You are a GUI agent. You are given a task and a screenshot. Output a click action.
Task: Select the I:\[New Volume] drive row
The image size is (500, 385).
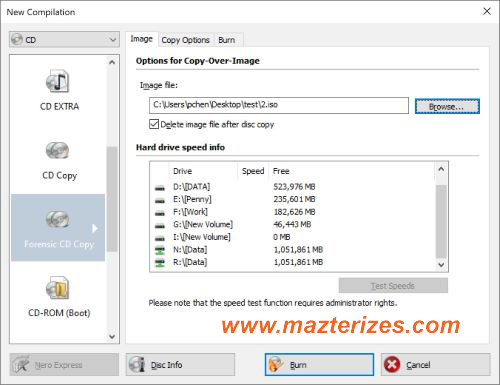point(293,237)
